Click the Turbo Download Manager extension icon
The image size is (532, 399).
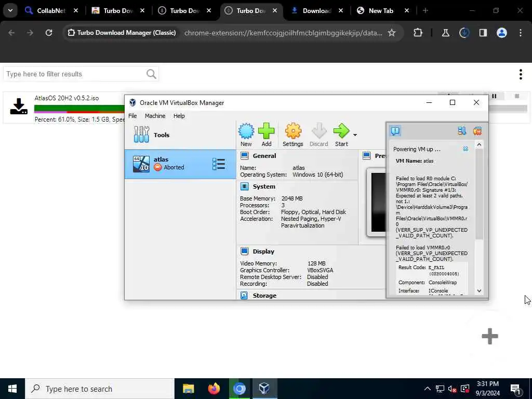coord(464,33)
